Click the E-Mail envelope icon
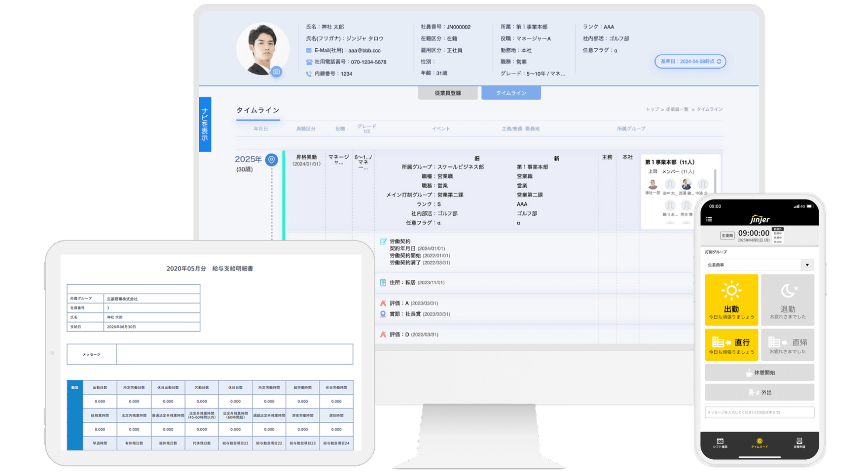The image size is (868, 473). 309,50
